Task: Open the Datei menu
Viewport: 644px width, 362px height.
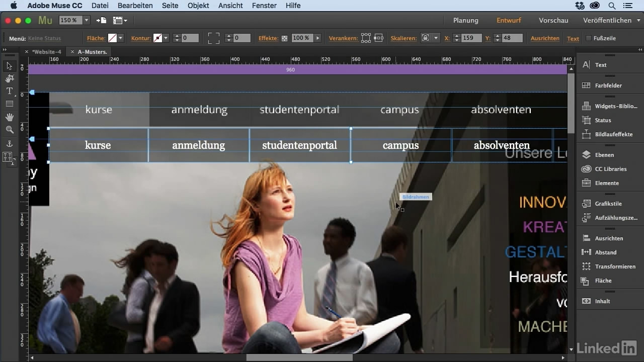Action: (x=100, y=6)
